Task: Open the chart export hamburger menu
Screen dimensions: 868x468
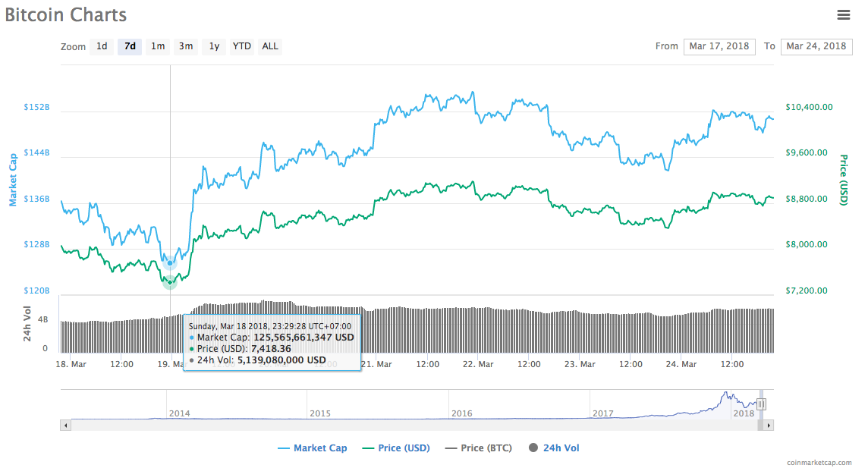Action: coord(843,14)
